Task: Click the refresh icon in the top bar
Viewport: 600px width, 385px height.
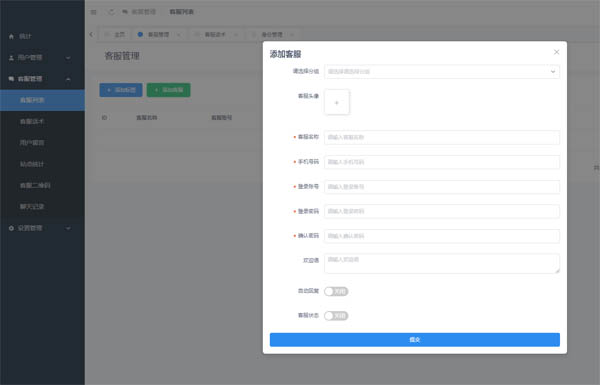Action: pyautogui.click(x=111, y=12)
